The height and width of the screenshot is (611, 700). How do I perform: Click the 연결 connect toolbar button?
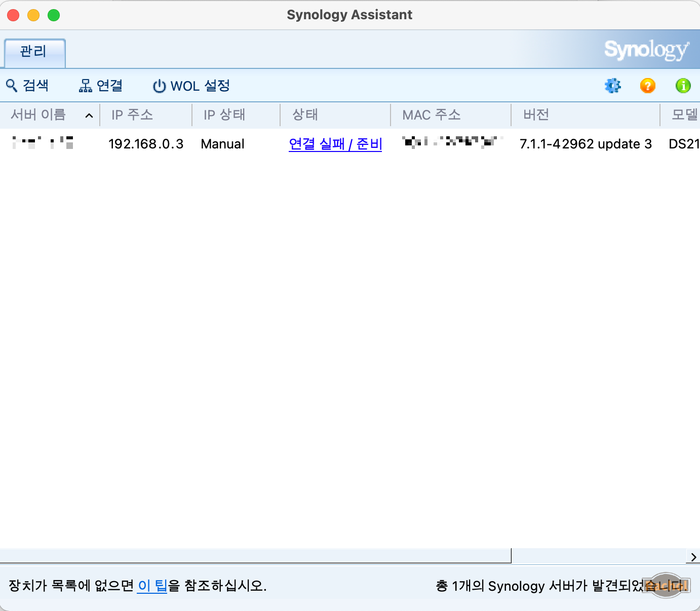[101, 86]
